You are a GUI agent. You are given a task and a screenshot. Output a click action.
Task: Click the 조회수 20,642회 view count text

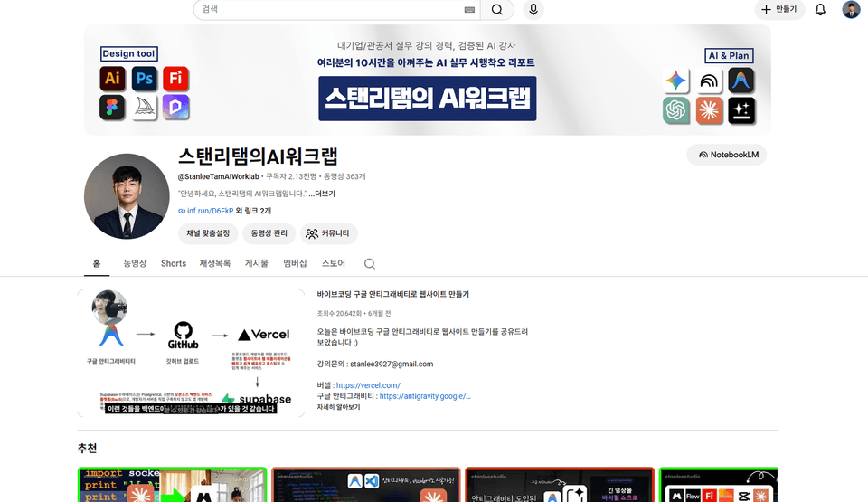[x=339, y=313]
